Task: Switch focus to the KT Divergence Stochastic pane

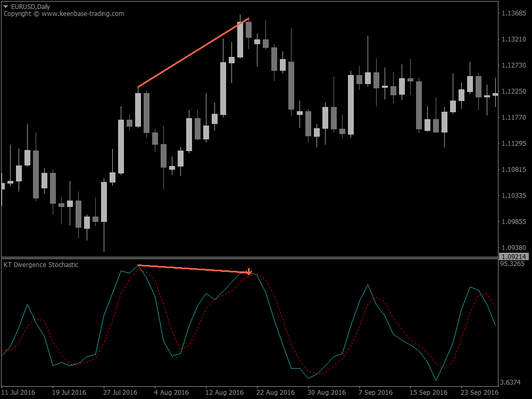Action: [266, 330]
